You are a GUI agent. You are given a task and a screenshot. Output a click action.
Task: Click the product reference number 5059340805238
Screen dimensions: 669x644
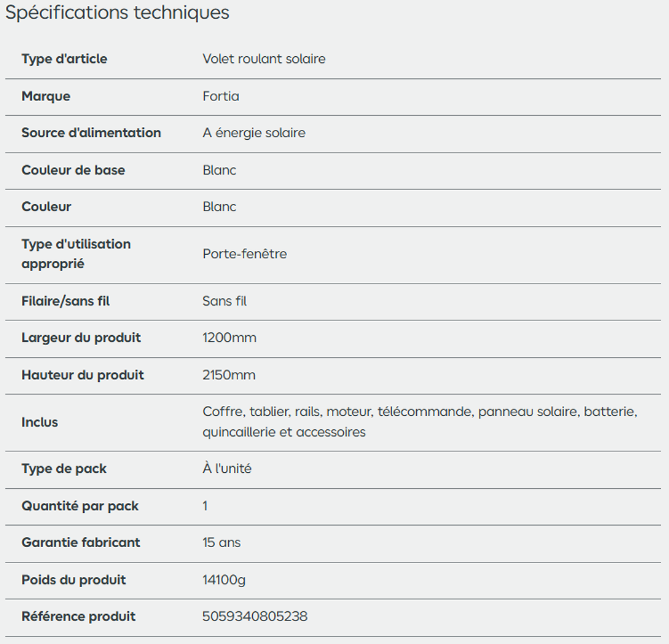(255, 617)
